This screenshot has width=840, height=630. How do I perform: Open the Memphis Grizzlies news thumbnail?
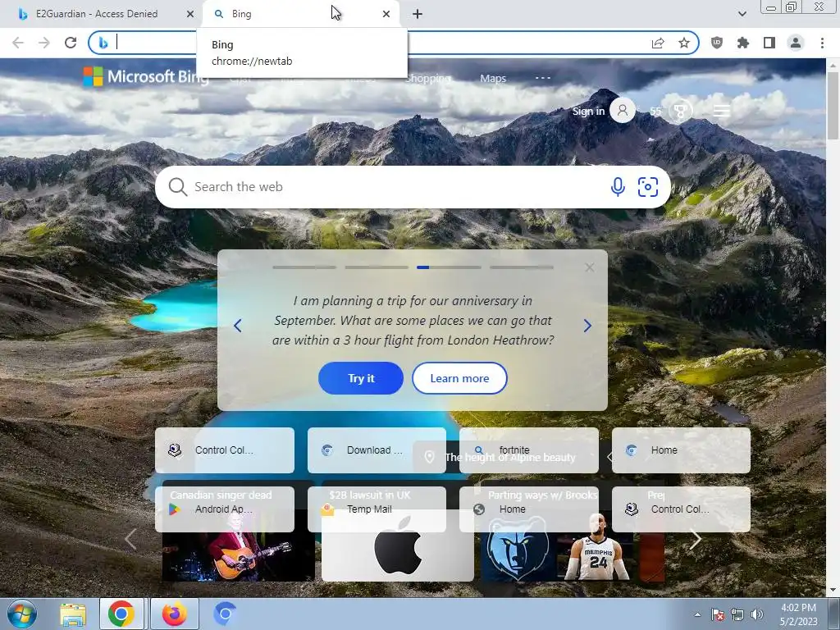click(557, 547)
